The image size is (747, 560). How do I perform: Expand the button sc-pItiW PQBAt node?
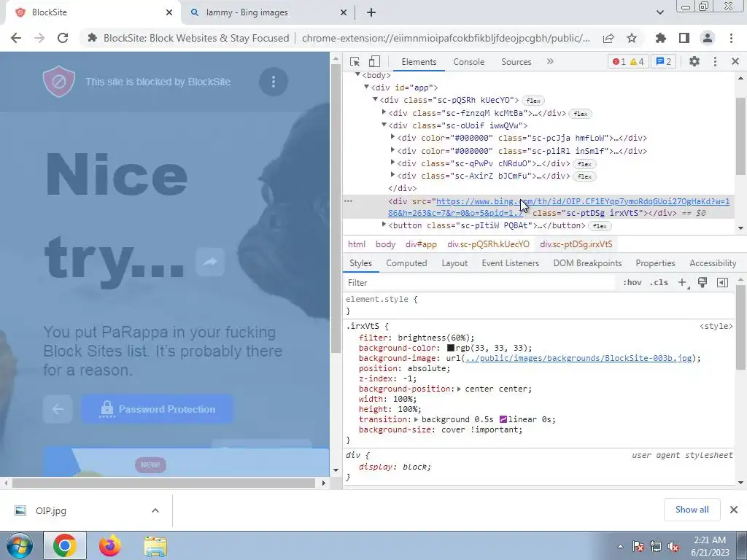coord(384,225)
